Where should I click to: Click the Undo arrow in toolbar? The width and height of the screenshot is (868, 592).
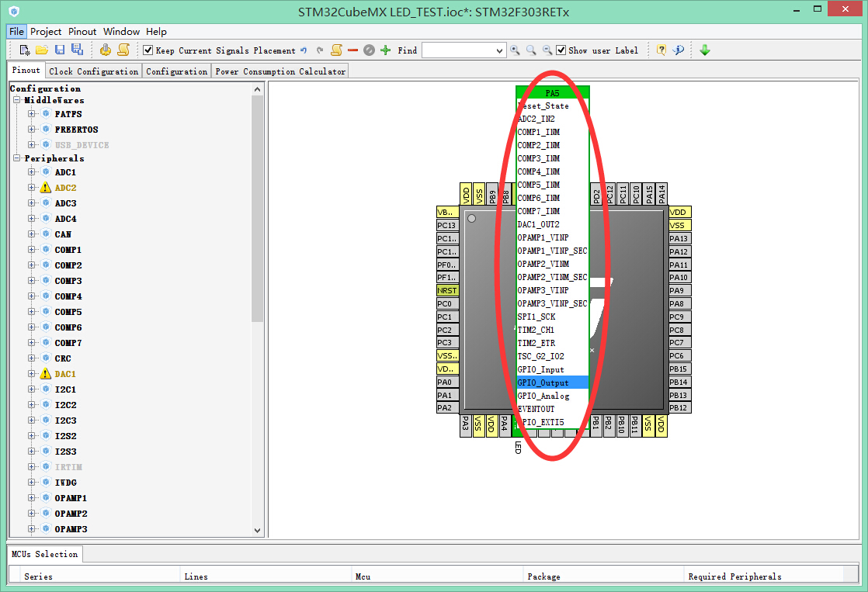(304, 50)
